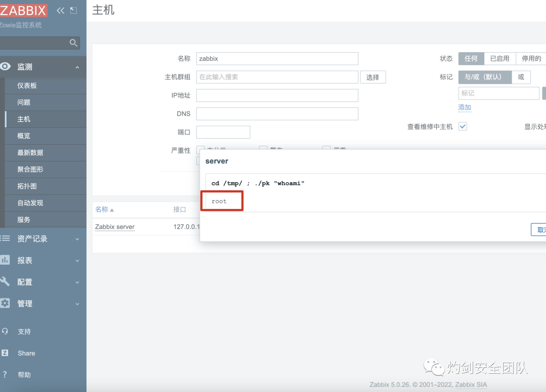Viewport: 546px width, 392px height.
Task: Click the list icon for 资产记录
Action: (5, 238)
